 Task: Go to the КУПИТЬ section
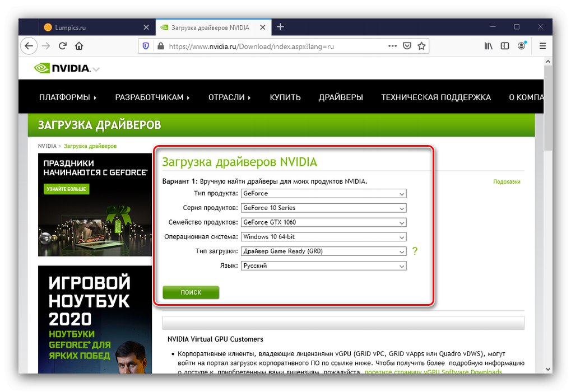coord(285,97)
